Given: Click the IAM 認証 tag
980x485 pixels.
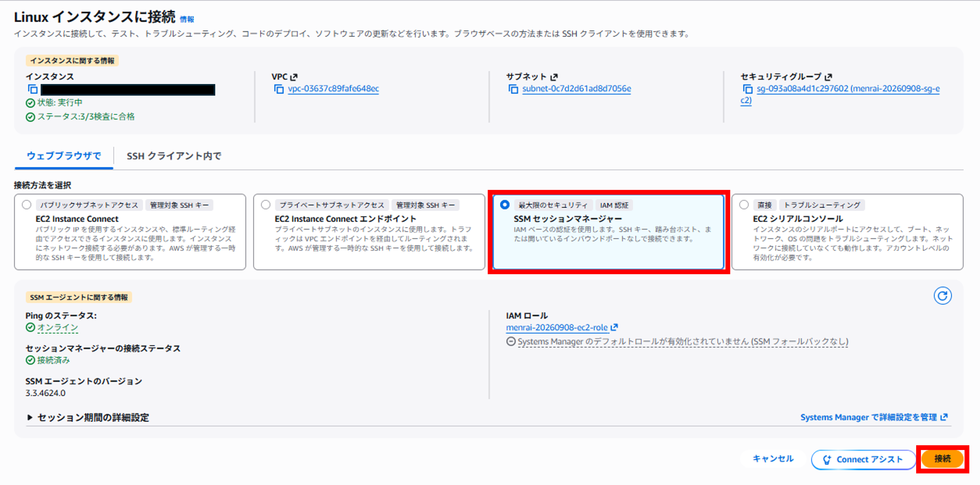Looking at the screenshot, I should point(614,205).
